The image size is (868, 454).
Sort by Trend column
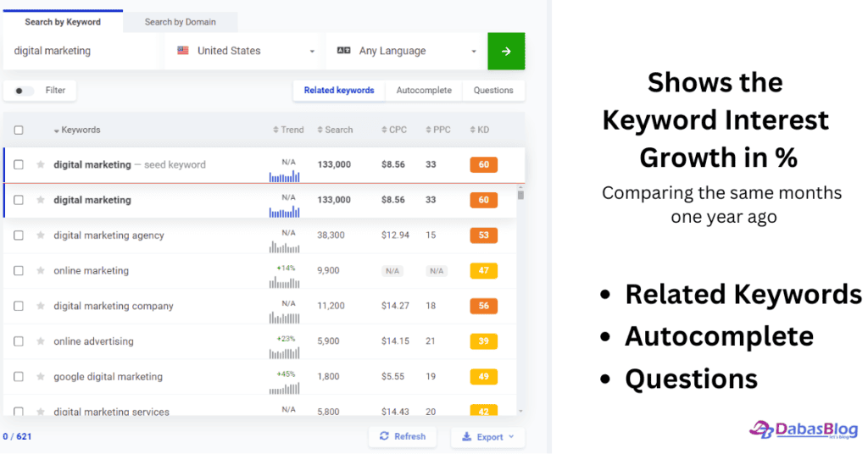(288, 130)
